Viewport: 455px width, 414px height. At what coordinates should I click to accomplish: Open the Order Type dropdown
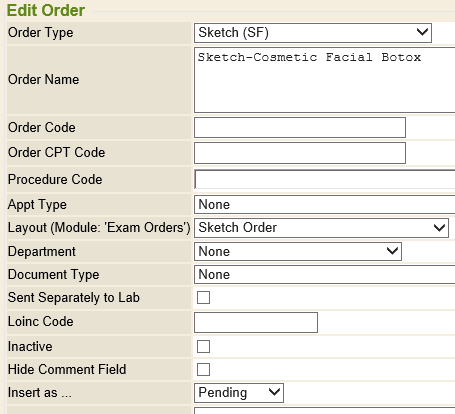click(313, 33)
